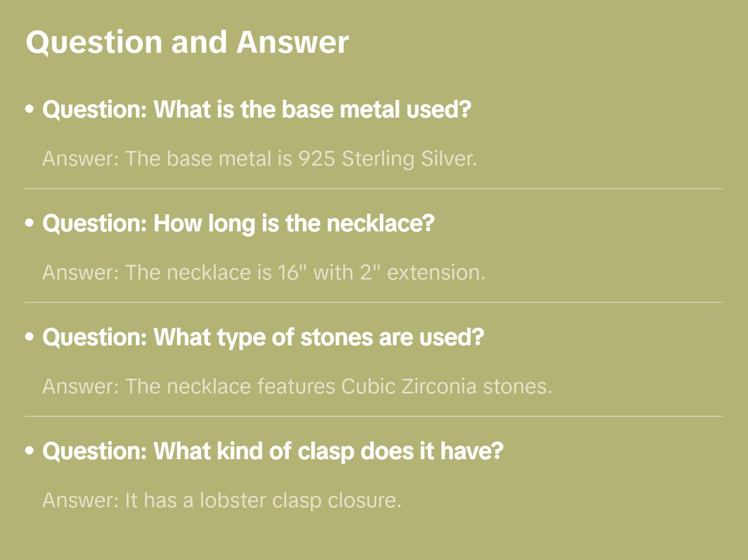Click the divider below the Cubic Zirconia answer
Image resolution: width=748 pixels, height=560 pixels.
click(374, 416)
